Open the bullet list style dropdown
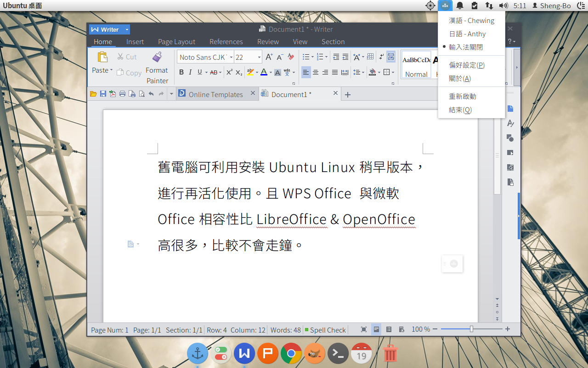588x368 pixels. 312,57
